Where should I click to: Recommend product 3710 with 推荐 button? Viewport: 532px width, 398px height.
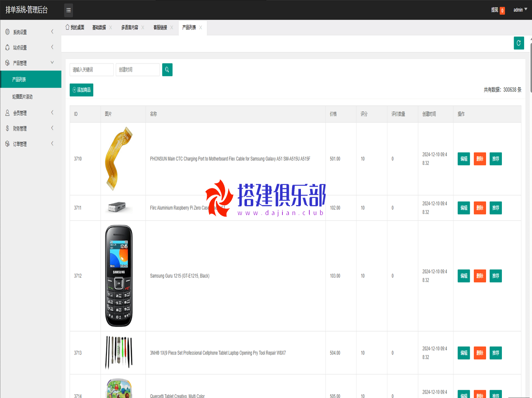click(x=496, y=159)
